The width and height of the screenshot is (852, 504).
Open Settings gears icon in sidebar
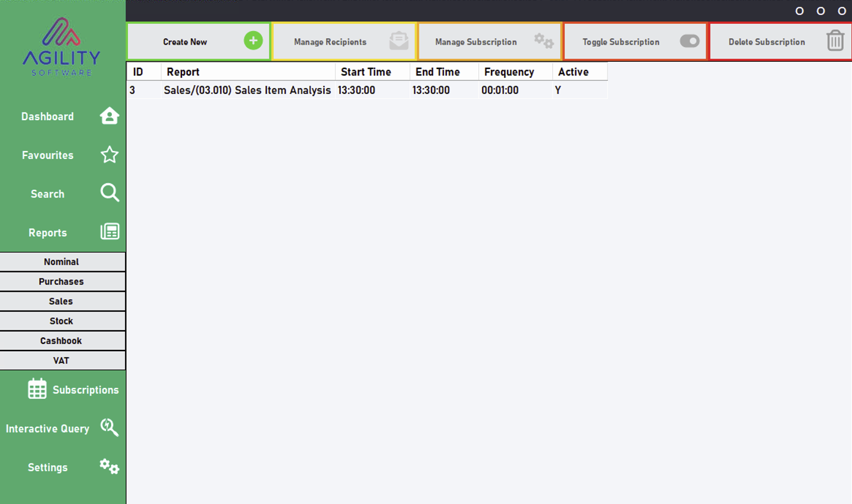point(109,467)
